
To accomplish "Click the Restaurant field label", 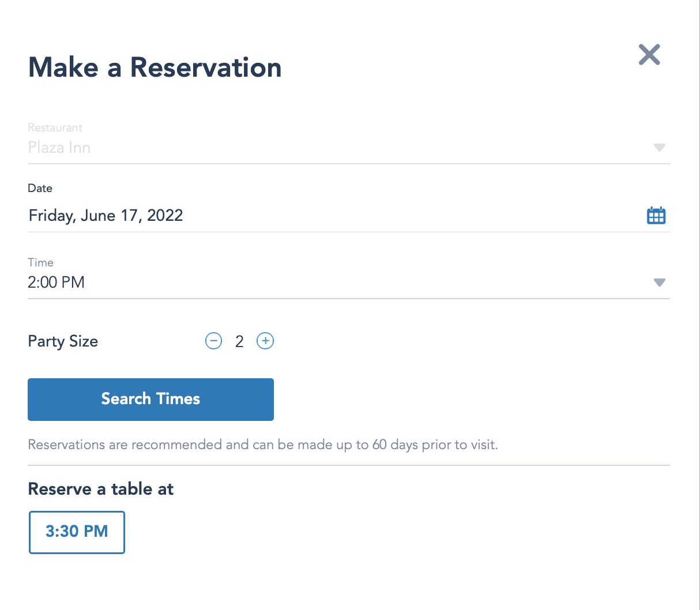I will point(55,127).
